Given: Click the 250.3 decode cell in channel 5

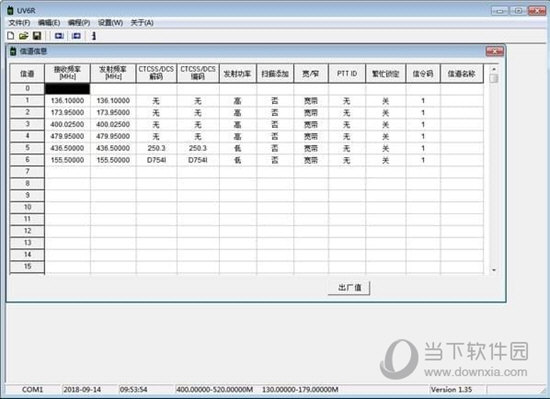Looking at the screenshot, I should (x=156, y=148).
